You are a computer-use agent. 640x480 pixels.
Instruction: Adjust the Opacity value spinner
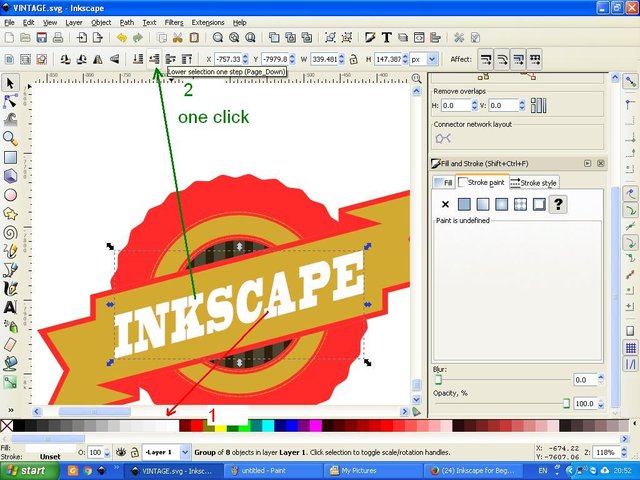click(x=601, y=404)
